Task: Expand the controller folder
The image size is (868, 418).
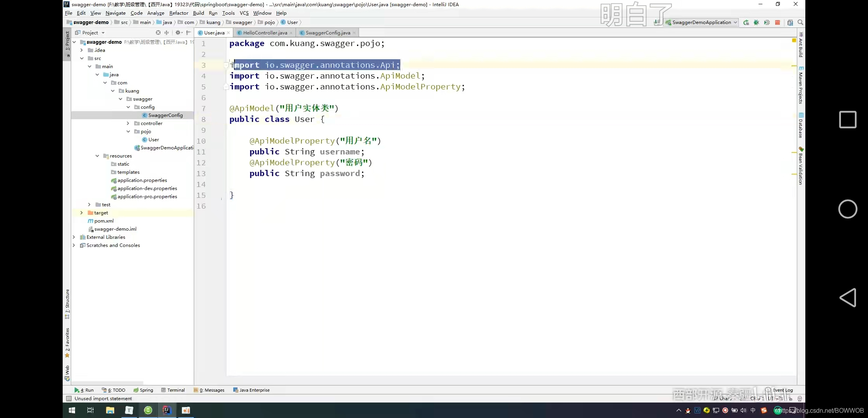Action: pos(128,123)
